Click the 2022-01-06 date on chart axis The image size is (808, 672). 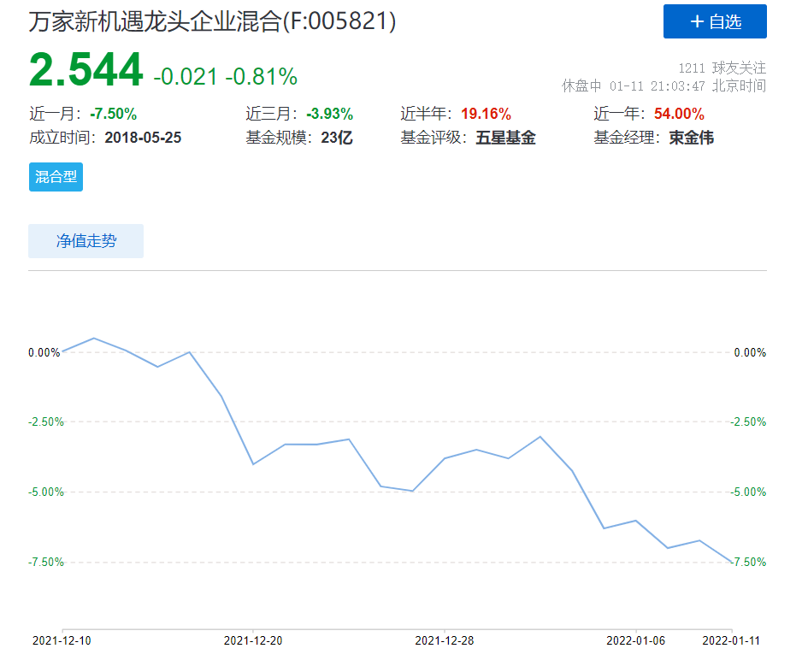coord(636,640)
